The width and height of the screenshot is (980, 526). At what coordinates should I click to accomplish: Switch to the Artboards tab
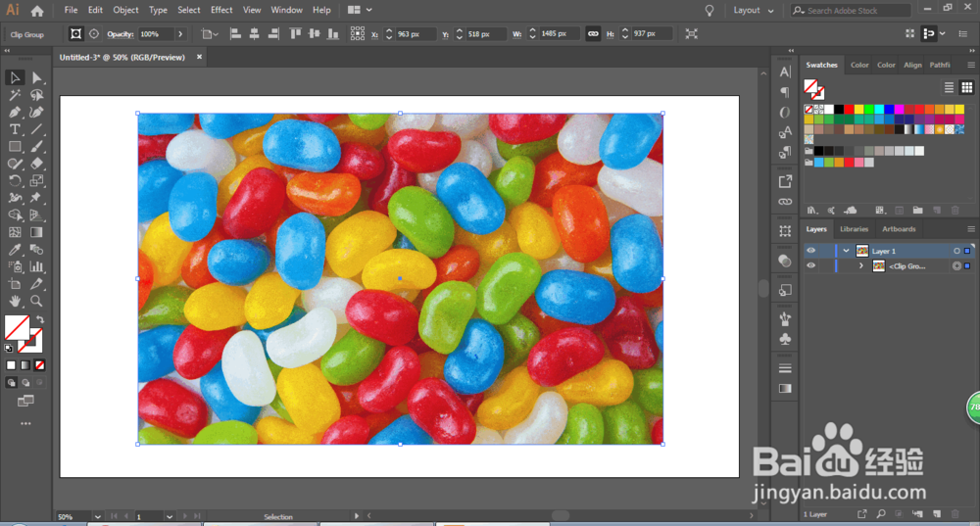(x=899, y=229)
